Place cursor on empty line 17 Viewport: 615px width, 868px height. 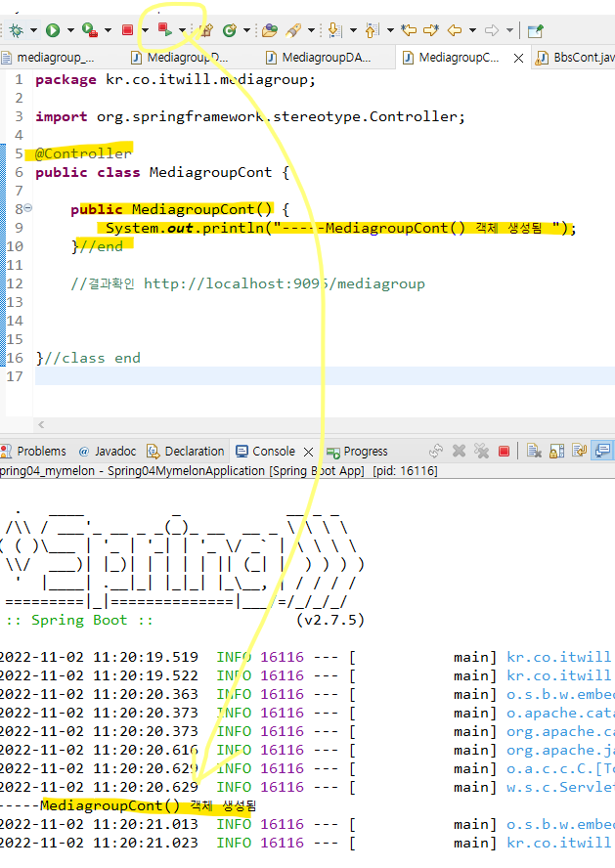(324, 376)
